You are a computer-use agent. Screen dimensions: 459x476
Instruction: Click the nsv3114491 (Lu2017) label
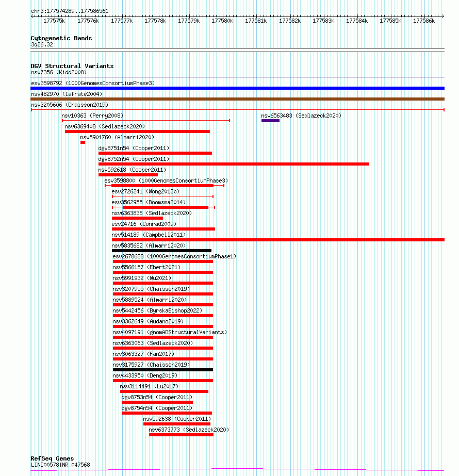(x=149, y=386)
